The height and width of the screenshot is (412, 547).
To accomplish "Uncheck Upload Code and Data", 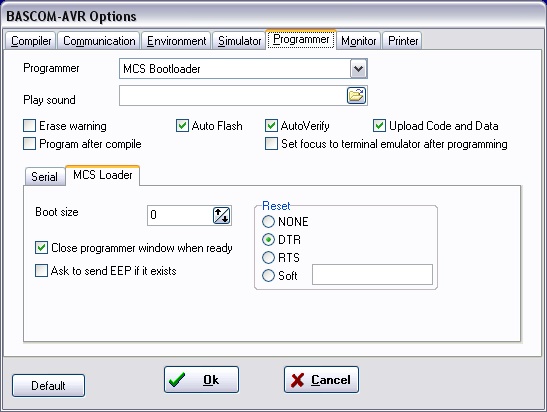I will 379,126.
